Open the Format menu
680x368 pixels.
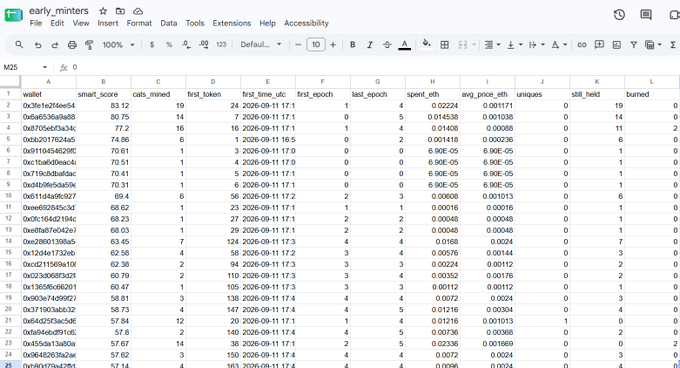(x=139, y=23)
